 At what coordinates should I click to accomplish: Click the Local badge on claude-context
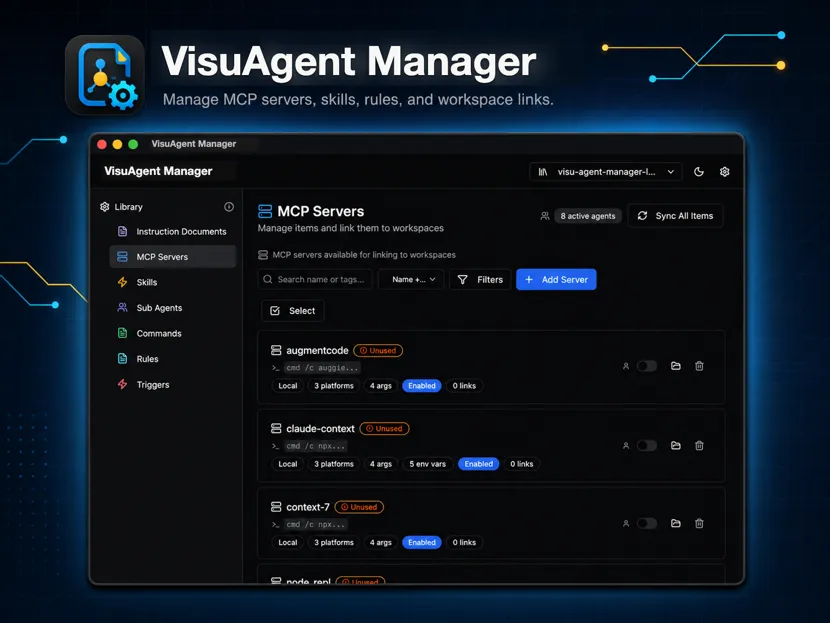[287, 464]
